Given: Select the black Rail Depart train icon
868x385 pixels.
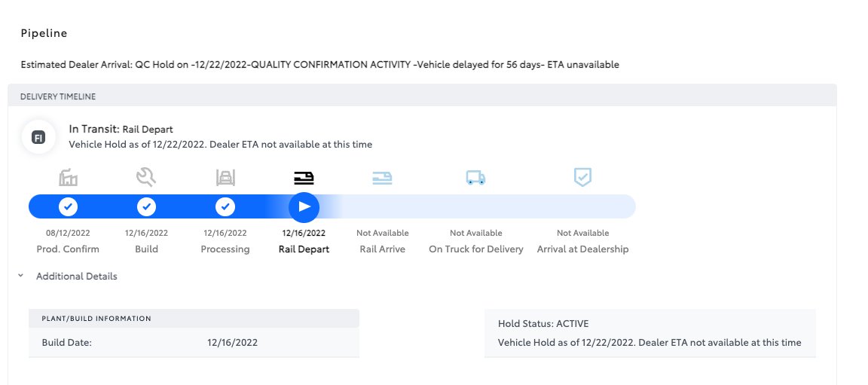Looking at the screenshot, I should click(x=304, y=178).
